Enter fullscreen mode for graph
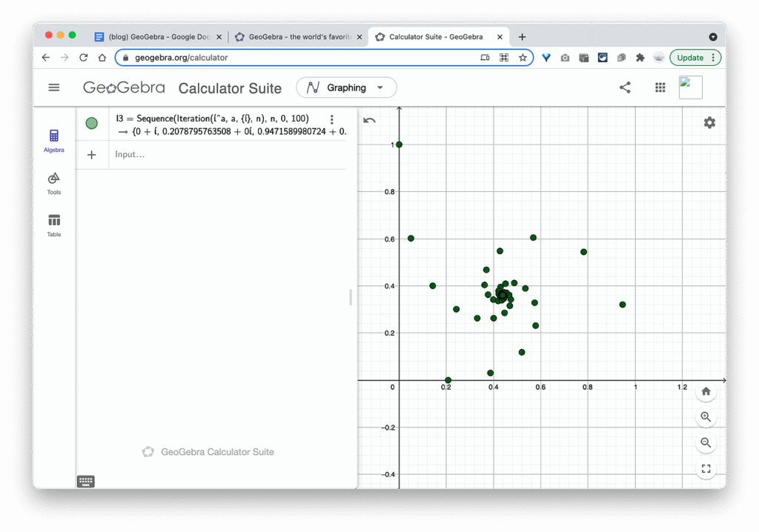 pos(706,468)
